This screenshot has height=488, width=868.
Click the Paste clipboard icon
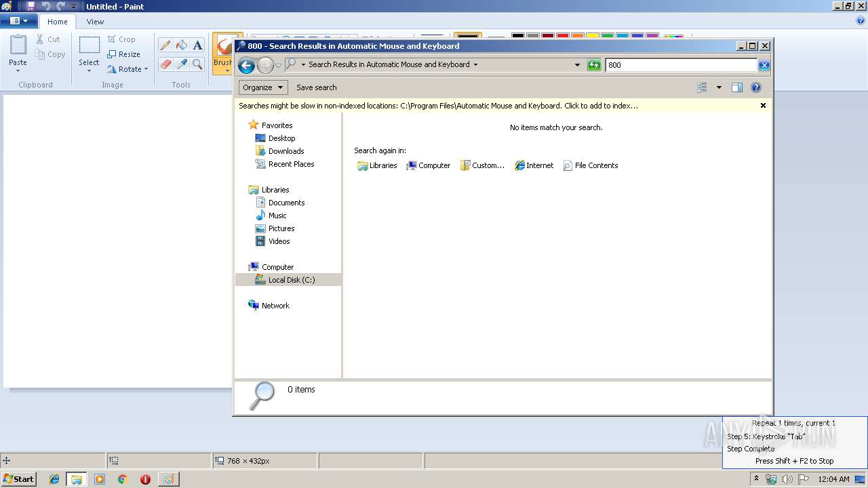click(x=18, y=45)
